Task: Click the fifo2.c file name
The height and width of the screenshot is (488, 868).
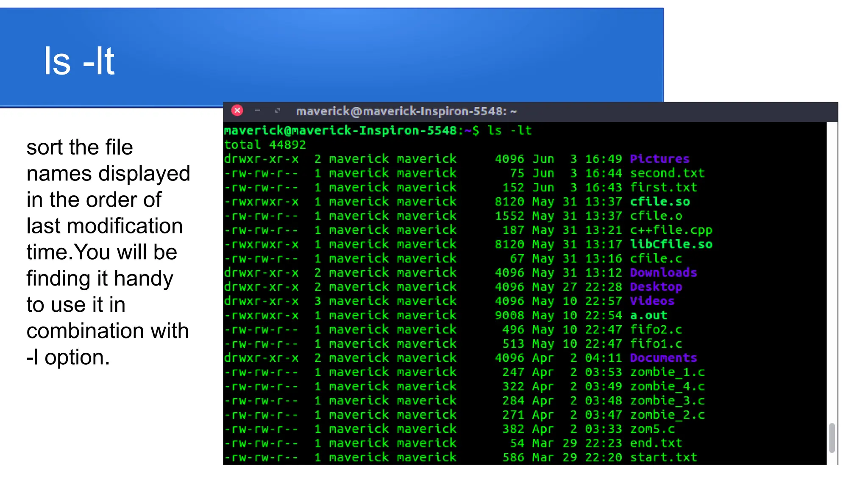Action: 656,330
